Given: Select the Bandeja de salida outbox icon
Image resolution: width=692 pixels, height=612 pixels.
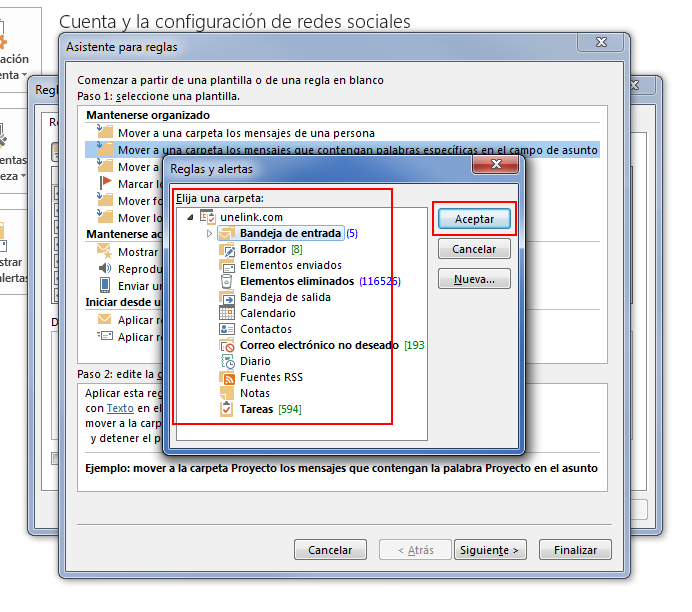Looking at the screenshot, I should point(226,297).
